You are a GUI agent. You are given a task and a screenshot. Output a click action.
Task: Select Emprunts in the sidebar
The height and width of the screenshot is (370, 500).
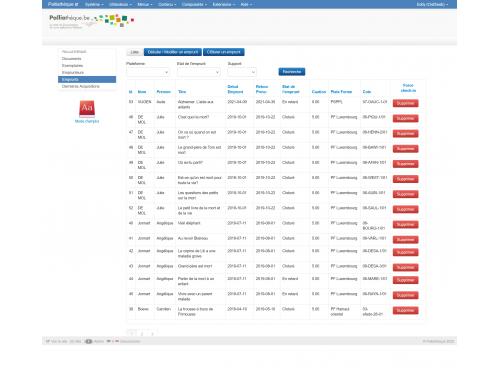(87, 79)
